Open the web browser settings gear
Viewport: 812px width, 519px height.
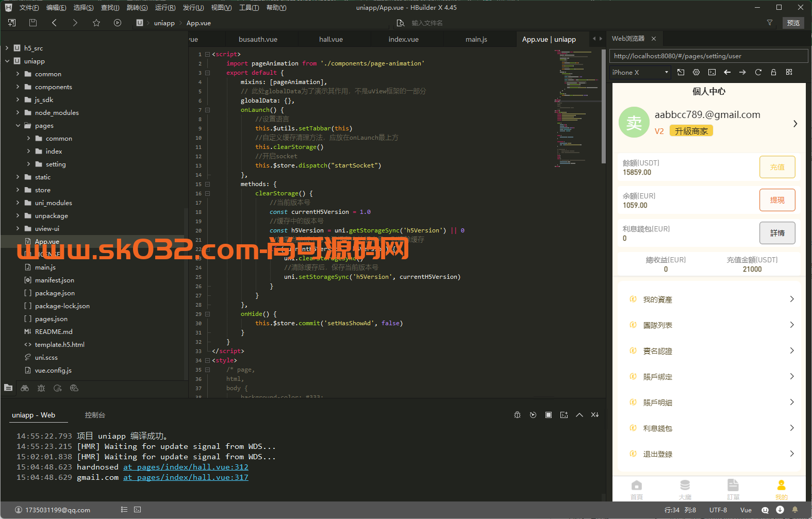point(696,72)
